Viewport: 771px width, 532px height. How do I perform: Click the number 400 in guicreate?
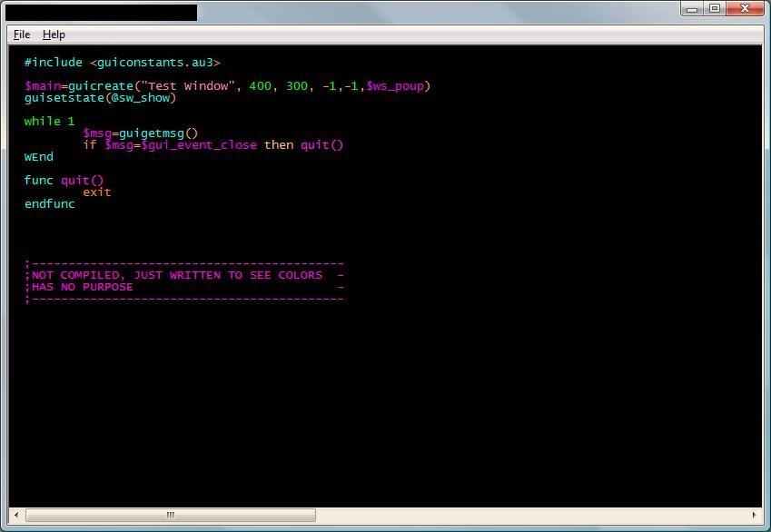point(260,86)
